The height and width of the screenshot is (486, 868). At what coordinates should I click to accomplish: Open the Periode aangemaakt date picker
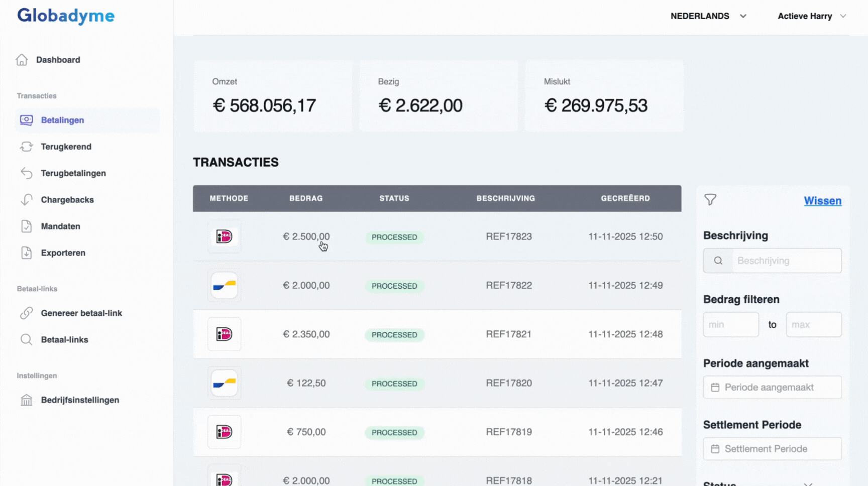click(772, 387)
